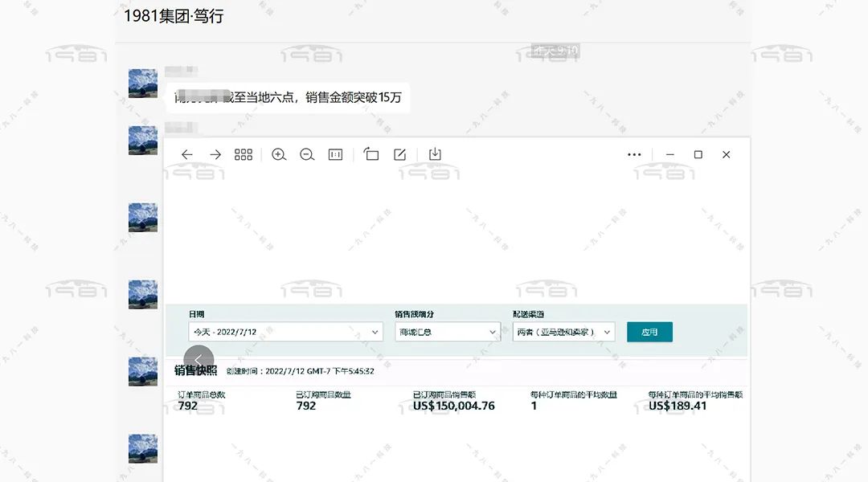The height and width of the screenshot is (482, 868).
Task: Click the average sales value US$189.41
Action: point(678,406)
